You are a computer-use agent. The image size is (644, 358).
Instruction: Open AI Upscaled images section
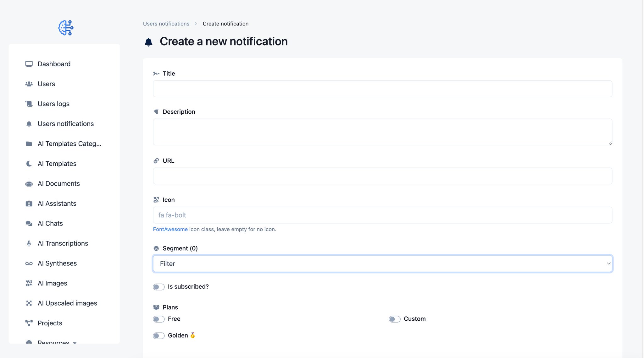point(67,303)
